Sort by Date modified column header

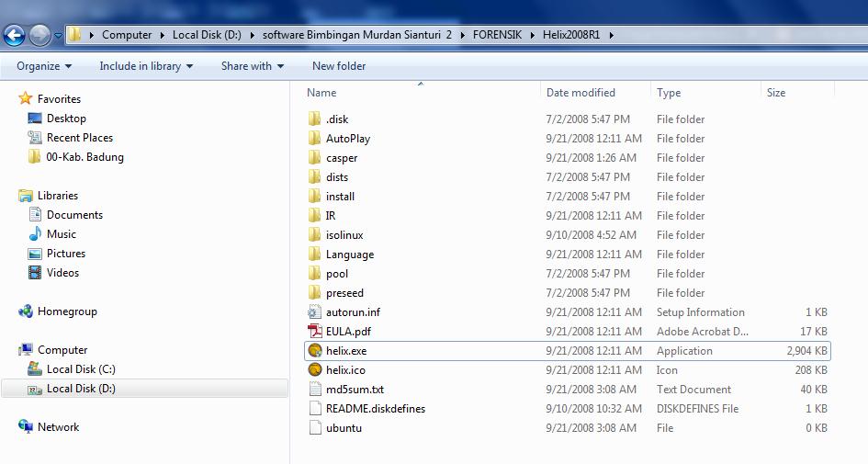click(x=581, y=93)
